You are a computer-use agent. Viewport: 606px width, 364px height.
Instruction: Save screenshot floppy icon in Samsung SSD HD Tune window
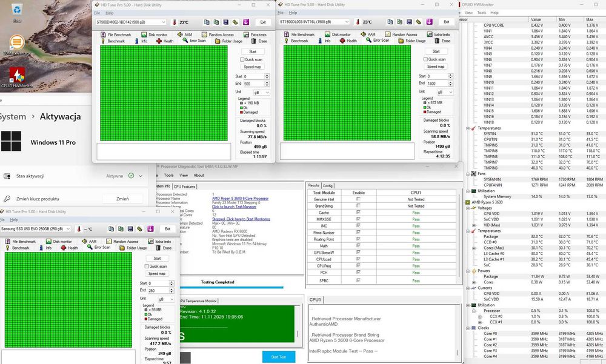tap(130, 229)
